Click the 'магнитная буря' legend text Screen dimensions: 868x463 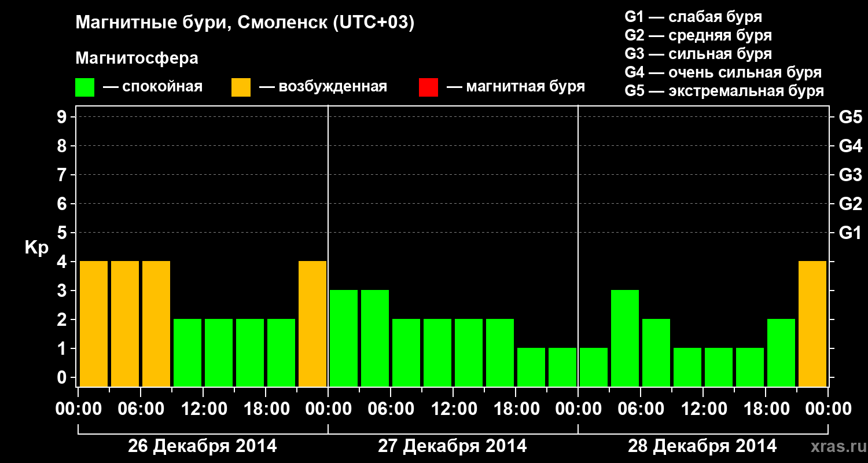[525, 87]
